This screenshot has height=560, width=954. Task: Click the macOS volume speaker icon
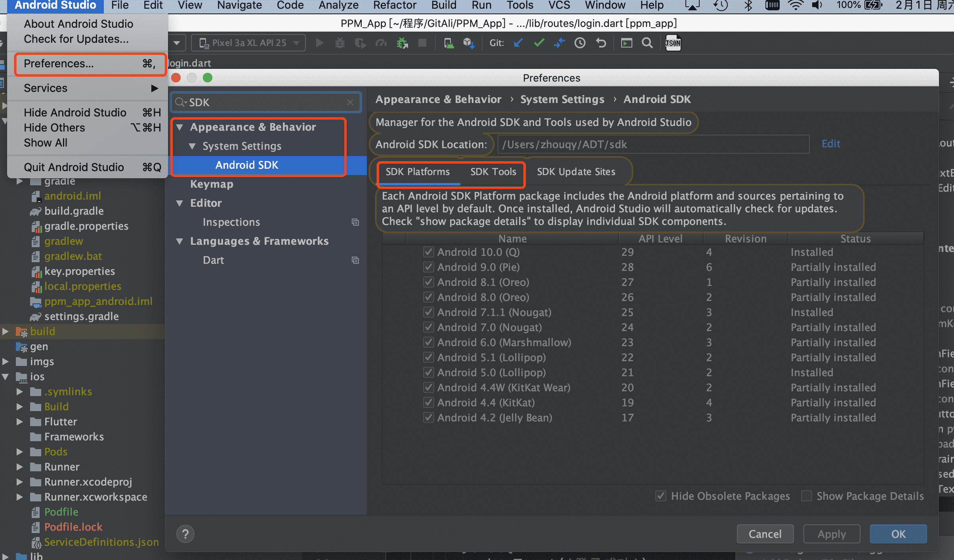coord(817,6)
